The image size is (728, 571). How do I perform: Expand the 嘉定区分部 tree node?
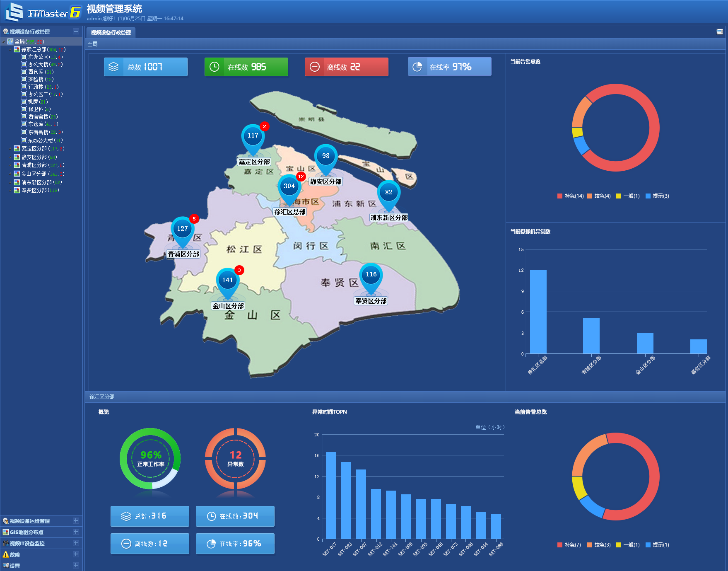(10, 148)
